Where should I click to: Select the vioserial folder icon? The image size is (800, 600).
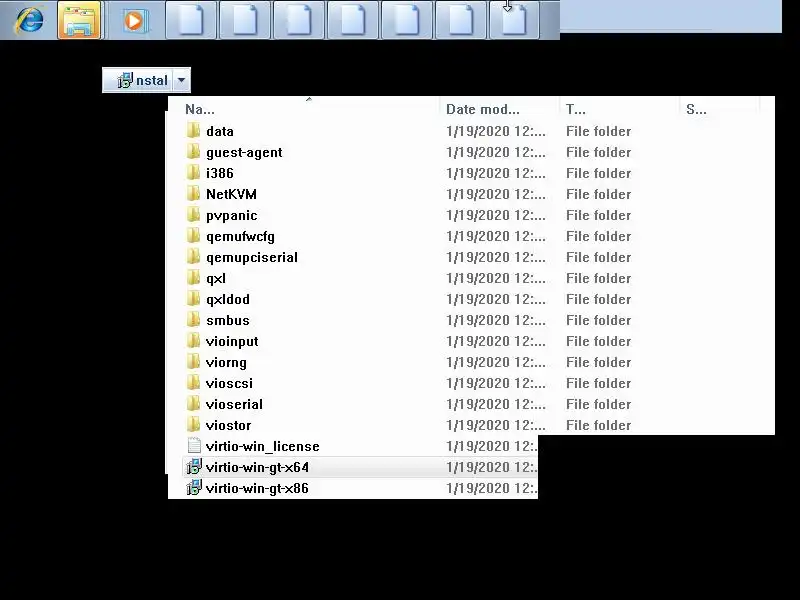click(193, 404)
